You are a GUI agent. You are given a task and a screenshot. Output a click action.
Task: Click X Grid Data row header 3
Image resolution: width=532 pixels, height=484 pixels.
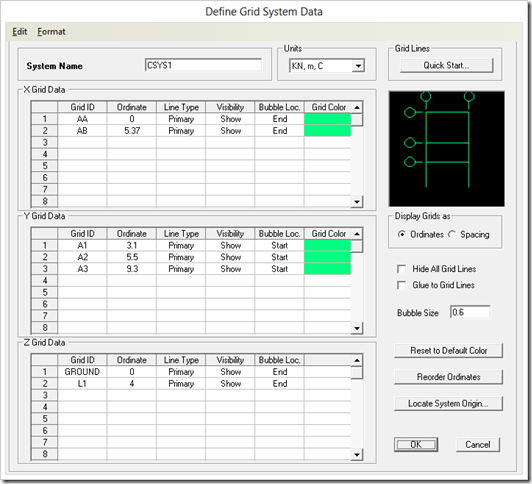pyautogui.click(x=44, y=142)
